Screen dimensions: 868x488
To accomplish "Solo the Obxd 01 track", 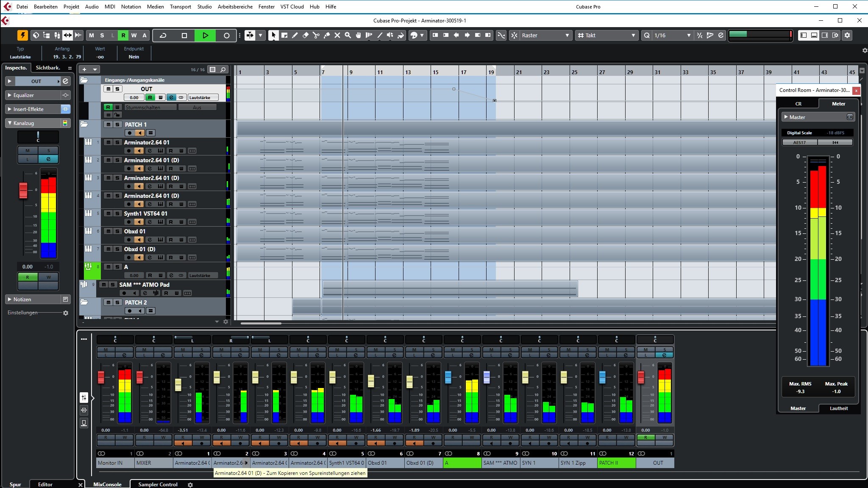I will (117, 231).
